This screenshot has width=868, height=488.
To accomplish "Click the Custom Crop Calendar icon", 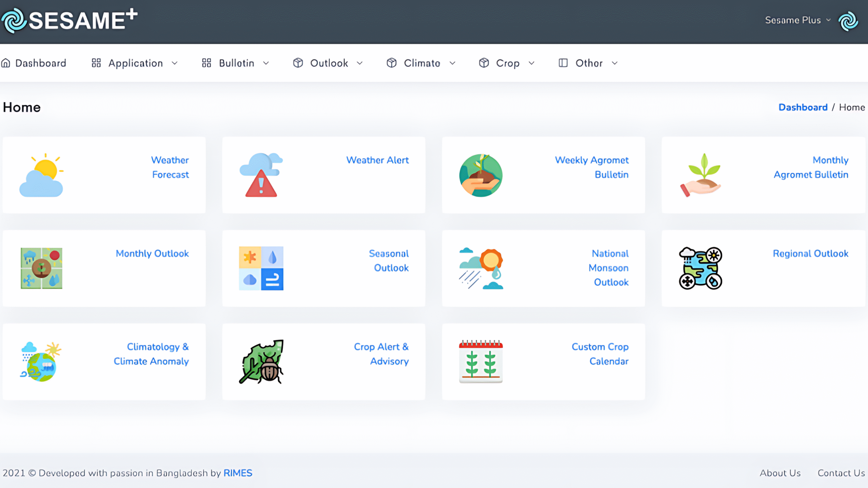I will point(481,362).
